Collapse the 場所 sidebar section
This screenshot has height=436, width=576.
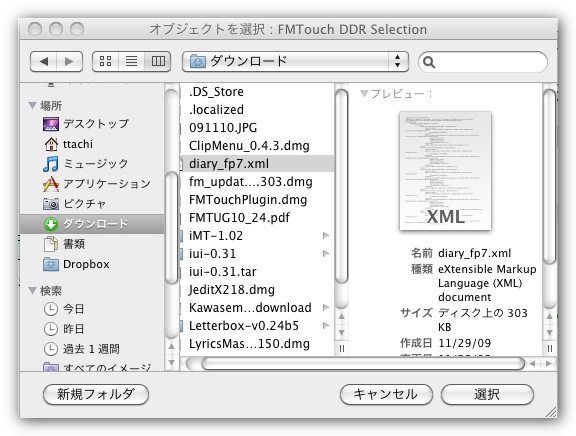click(x=32, y=106)
